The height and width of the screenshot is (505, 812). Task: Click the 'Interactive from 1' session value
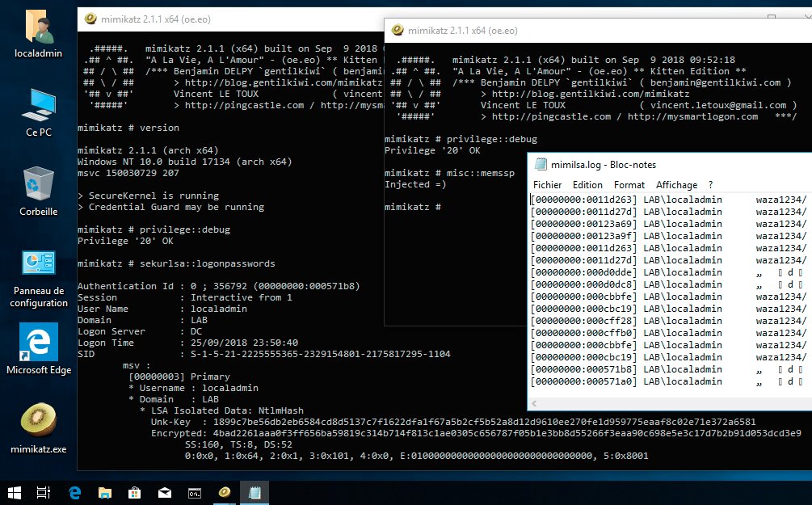click(242, 297)
